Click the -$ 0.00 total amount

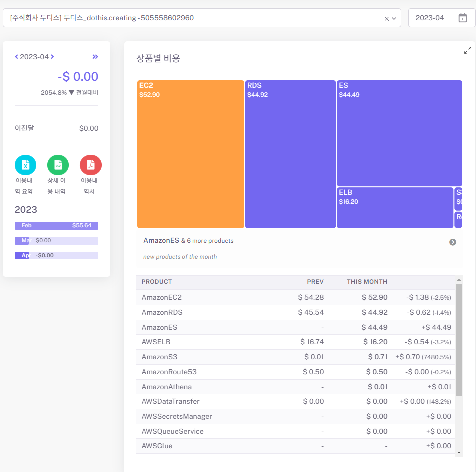[x=78, y=77]
